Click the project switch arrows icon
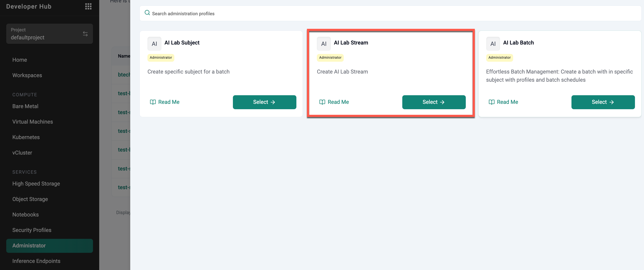The width and height of the screenshot is (644, 270). click(85, 34)
